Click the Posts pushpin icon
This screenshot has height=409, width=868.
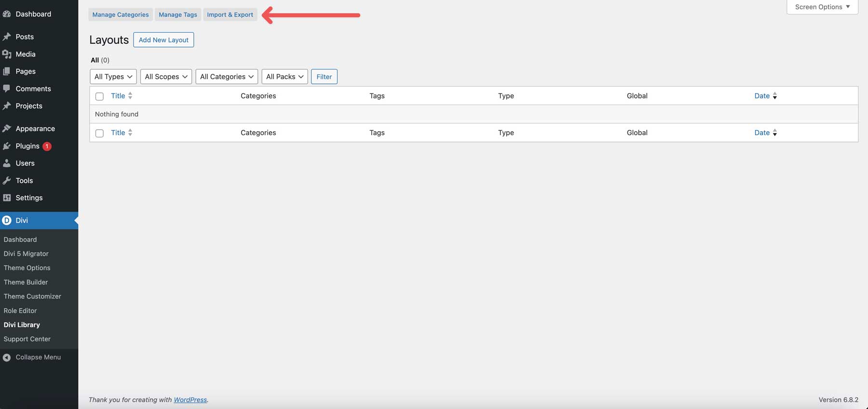coord(7,37)
